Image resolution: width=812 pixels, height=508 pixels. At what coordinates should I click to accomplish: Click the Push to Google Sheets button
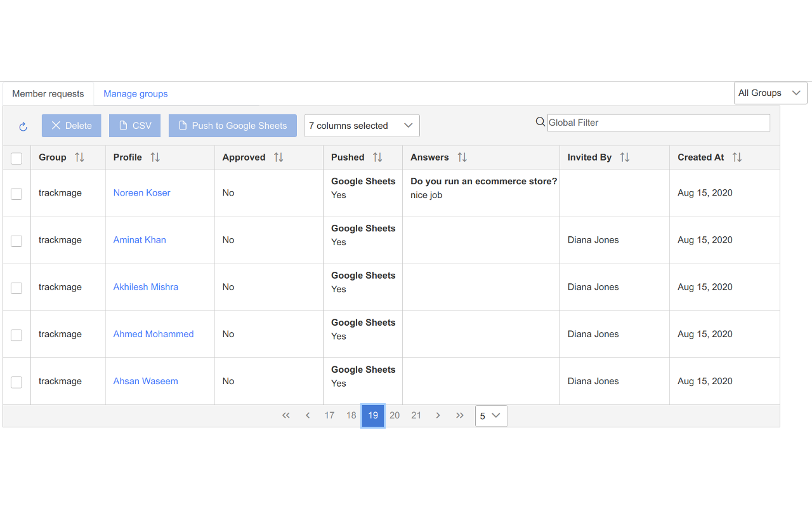pos(232,126)
